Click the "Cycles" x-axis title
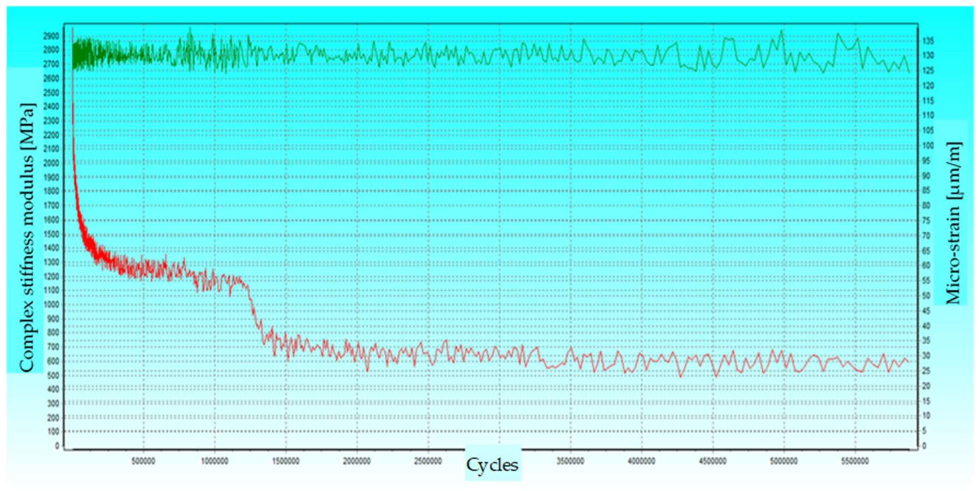 [492, 465]
